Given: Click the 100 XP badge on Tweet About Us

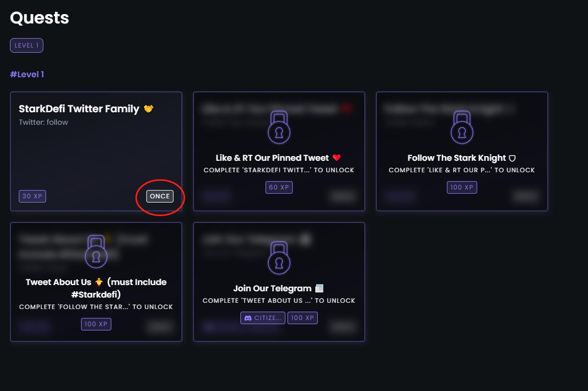Looking at the screenshot, I should (96, 324).
